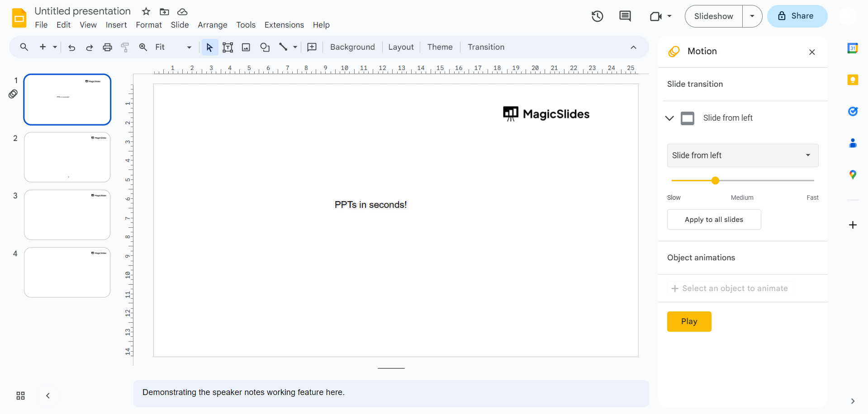
Task: Click Apply to all slides button
Action: click(714, 220)
